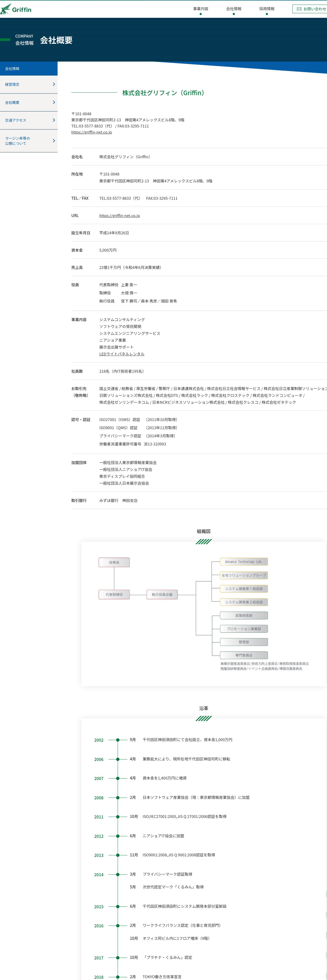Go to 会社概要 in the sidebar
This screenshot has width=327, height=980.
29,102
